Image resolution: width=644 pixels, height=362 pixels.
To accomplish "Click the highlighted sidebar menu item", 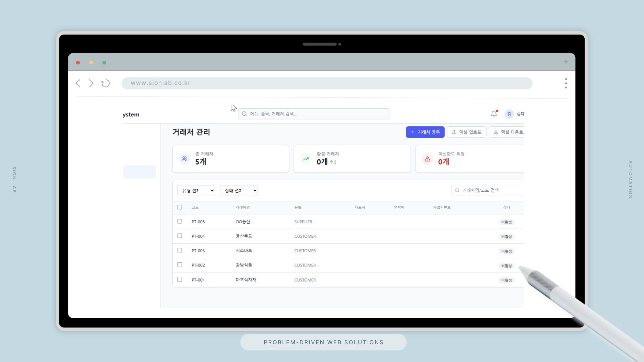I will coord(139,172).
